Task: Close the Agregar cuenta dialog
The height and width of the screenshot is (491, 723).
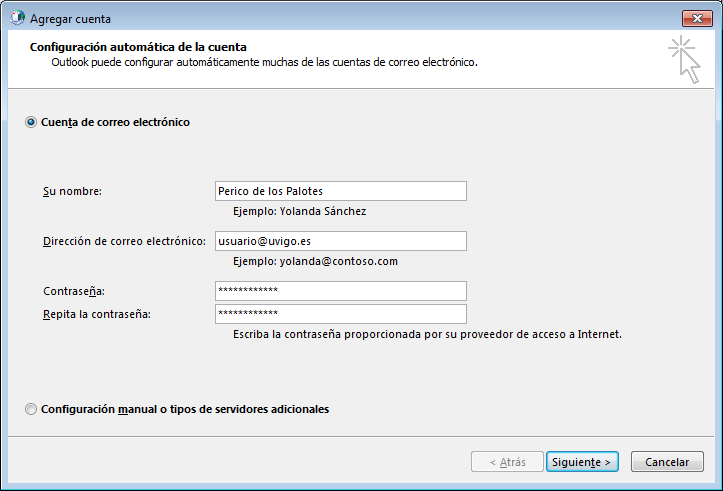Action: tap(696, 18)
